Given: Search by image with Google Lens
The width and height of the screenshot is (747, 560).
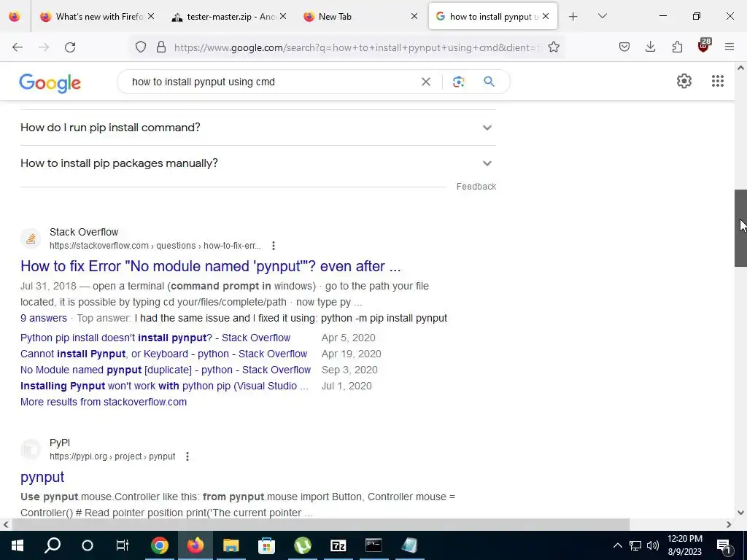Looking at the screenshot, I should 458,82.
